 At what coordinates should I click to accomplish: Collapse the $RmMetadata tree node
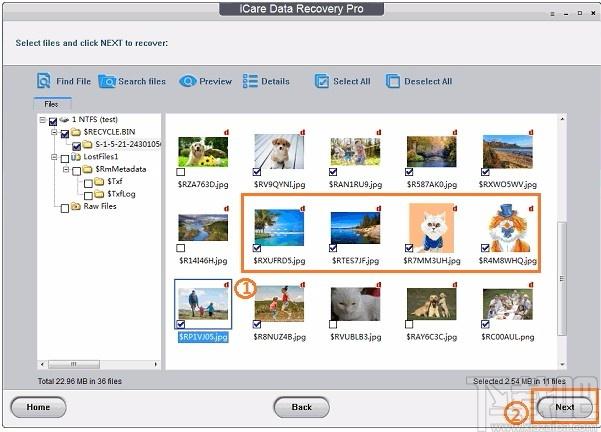tap(66, 169)
